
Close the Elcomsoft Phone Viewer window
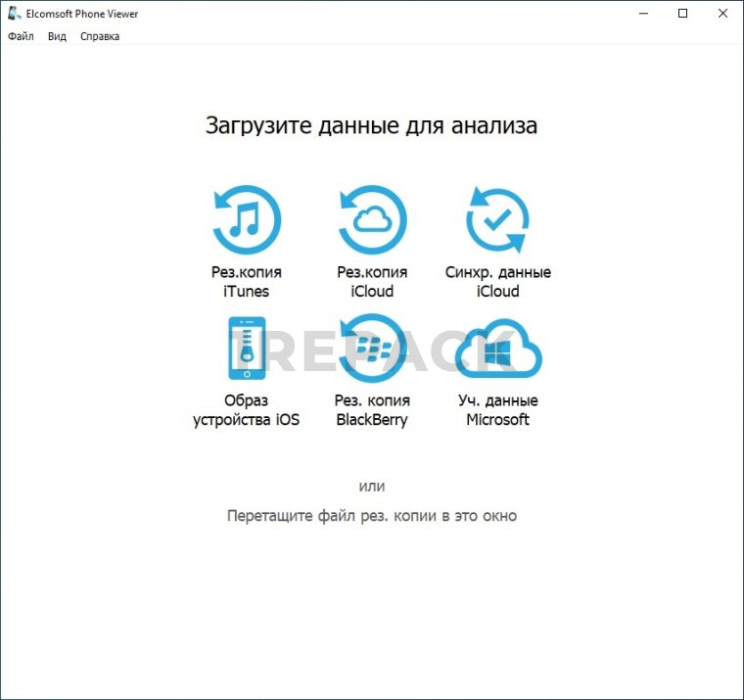pyautogui.click(x=722, y=14)
